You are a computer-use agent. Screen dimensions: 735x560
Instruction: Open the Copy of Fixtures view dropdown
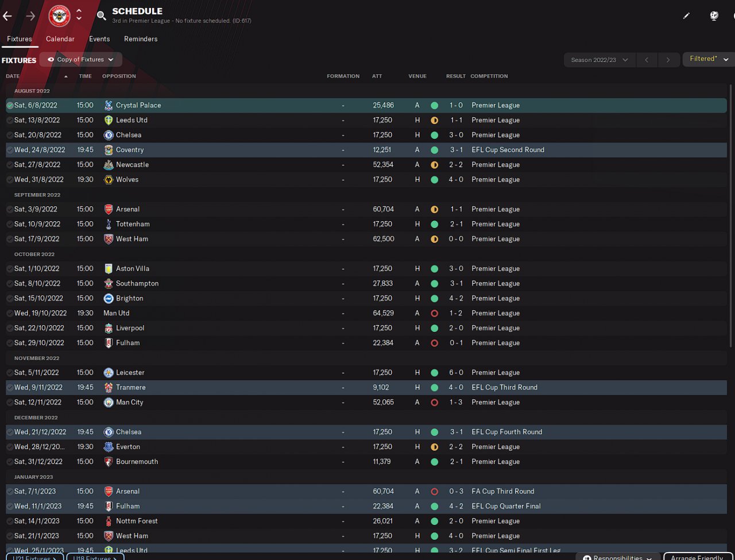[x=81, y=60]
